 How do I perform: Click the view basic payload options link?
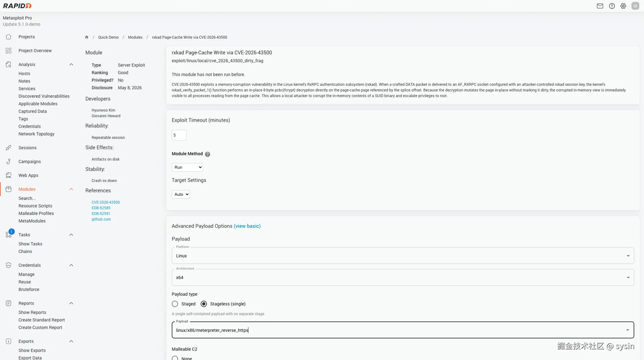pos(247,226)
